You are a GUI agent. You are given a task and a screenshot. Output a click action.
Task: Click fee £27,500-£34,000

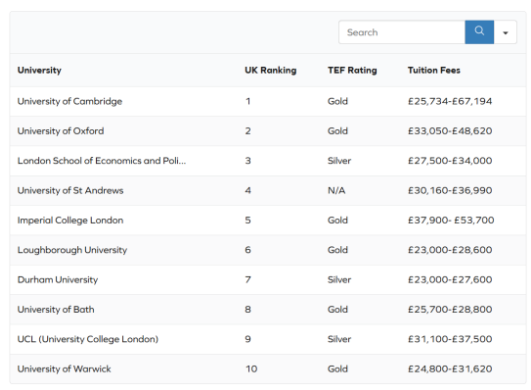450,160
